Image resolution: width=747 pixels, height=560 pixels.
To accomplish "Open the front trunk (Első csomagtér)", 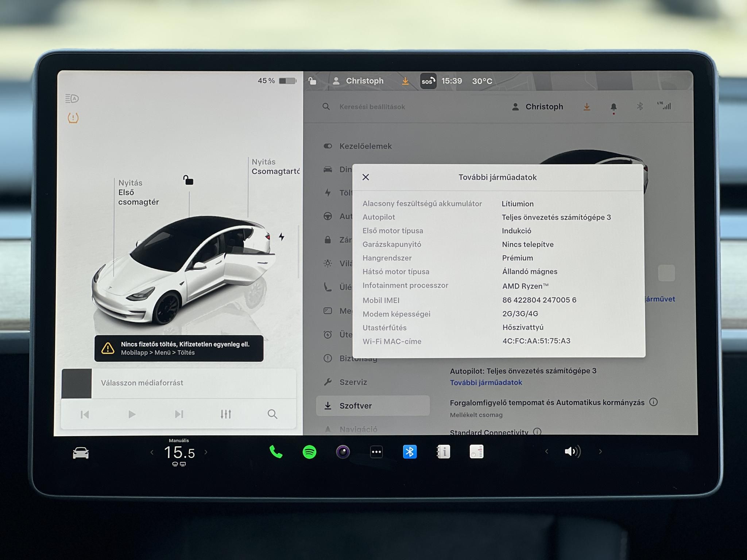I will coord(138,192).
